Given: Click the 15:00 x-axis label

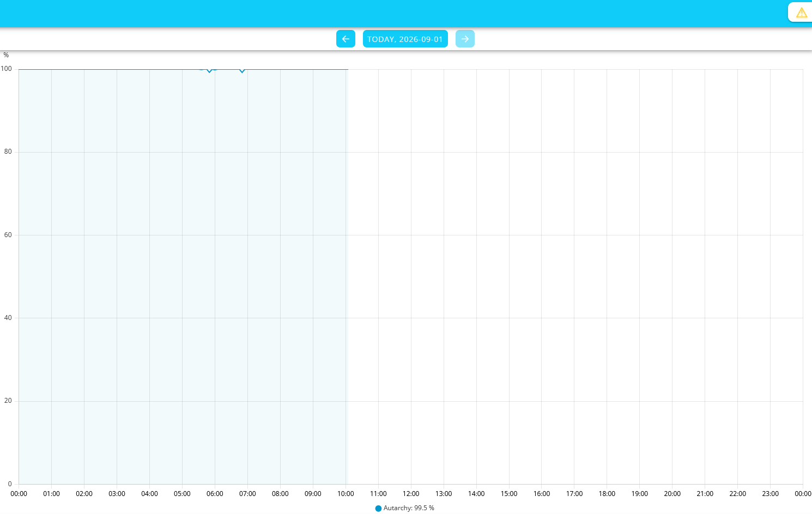Looking at the screenshot, I should 509,494.
